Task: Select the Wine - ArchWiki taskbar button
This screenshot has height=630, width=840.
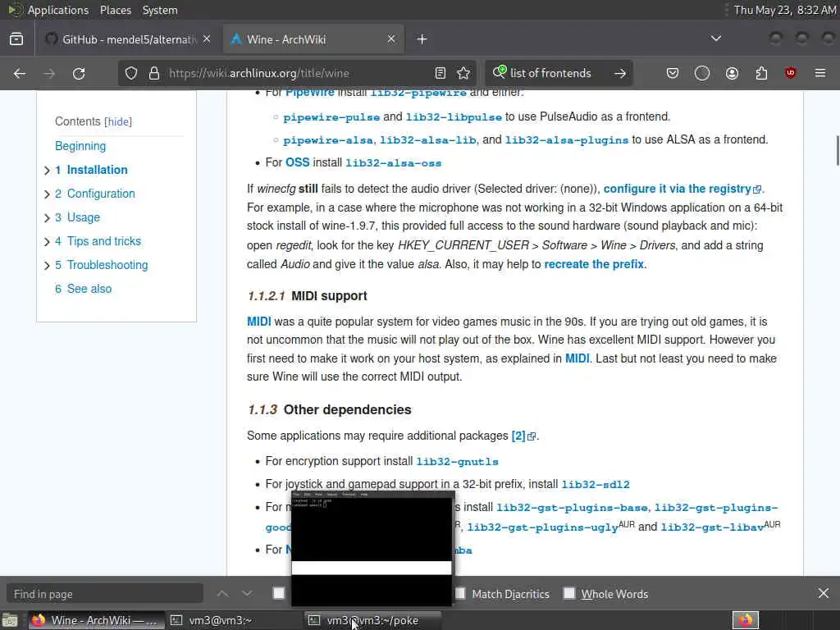Action: [97, 620]
